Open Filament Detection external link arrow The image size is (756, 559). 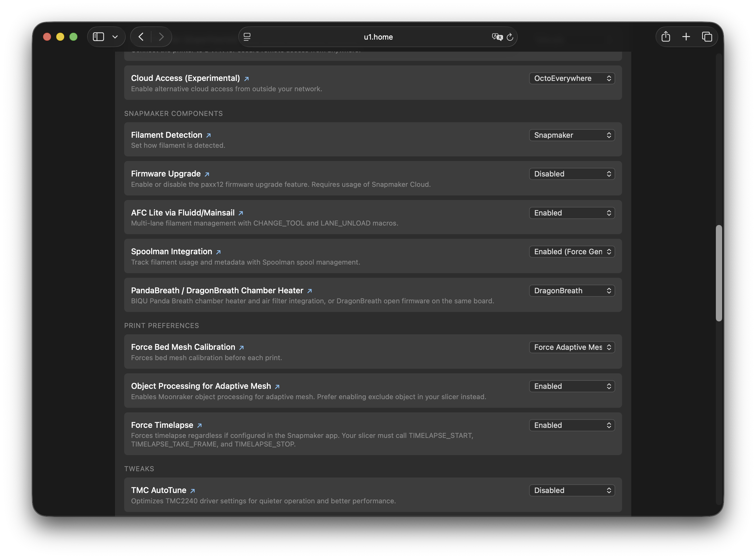[209, 135]
